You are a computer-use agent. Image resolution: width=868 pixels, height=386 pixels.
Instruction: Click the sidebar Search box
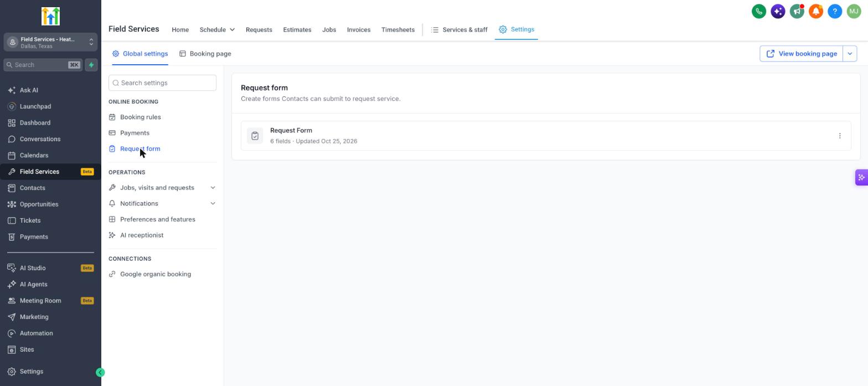tap(43, 65)
